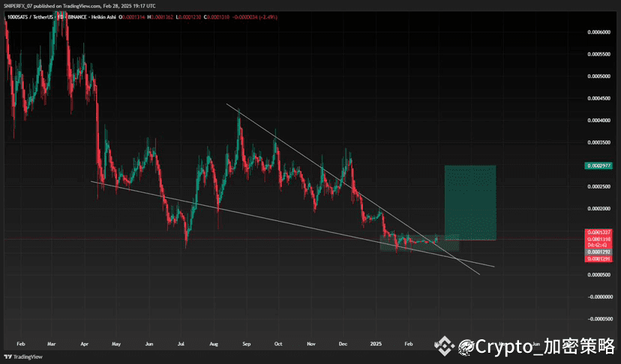Click the 'May' label on time axis
This screenshot has width=621, height=364.
116,344
